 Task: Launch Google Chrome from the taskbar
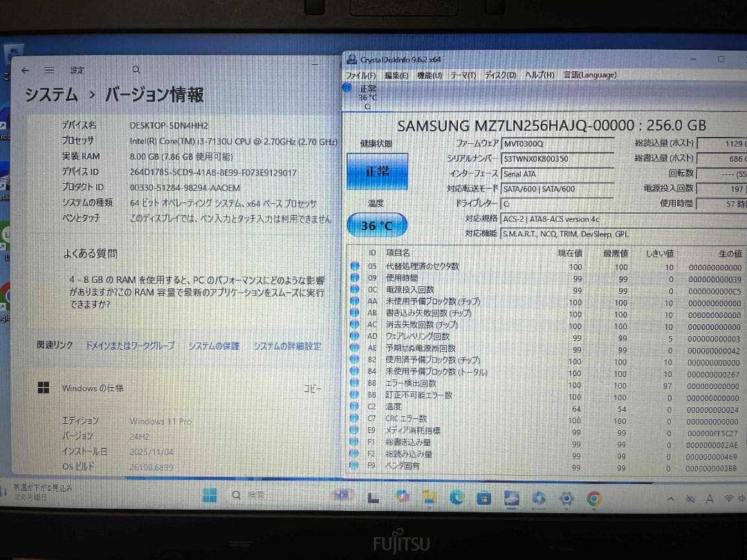594,498
